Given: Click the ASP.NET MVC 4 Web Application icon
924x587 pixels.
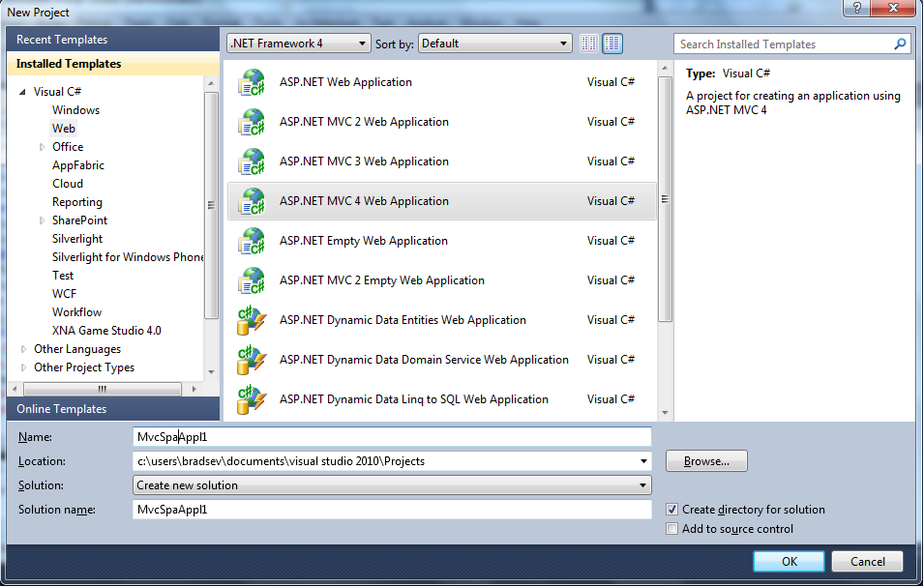Looking at the screenshot, I should click(252, 201).
